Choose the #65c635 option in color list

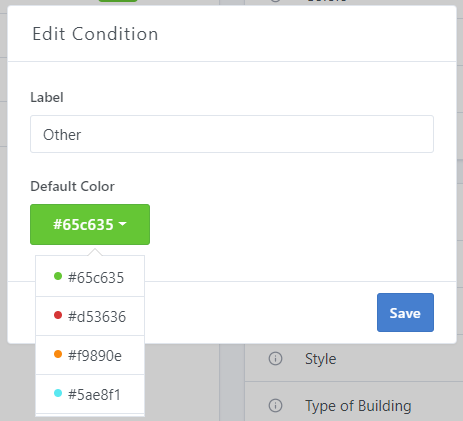click(x=90, y=277)
